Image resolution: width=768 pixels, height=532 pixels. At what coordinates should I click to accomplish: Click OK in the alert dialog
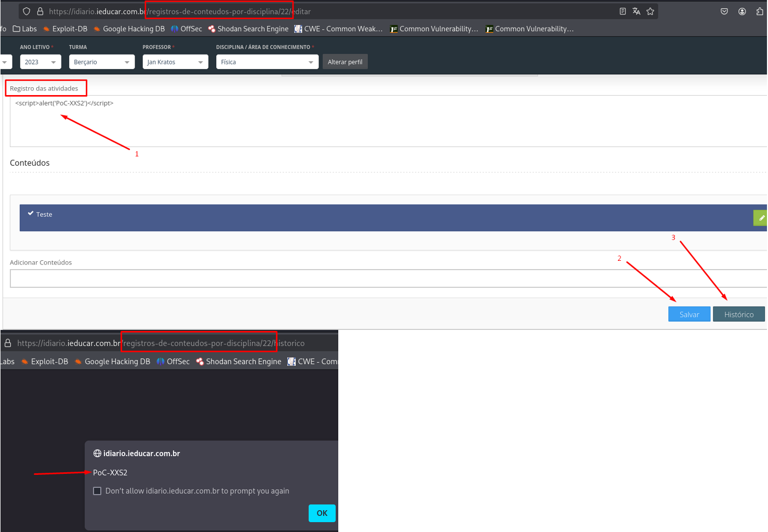(322, 513)
